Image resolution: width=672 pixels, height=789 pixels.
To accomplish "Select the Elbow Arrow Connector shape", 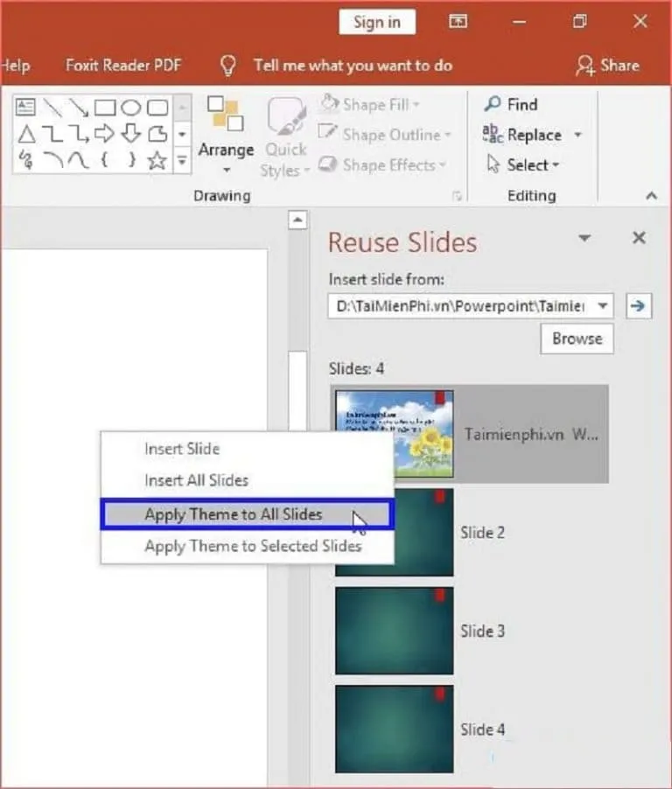I will [79, 134].
